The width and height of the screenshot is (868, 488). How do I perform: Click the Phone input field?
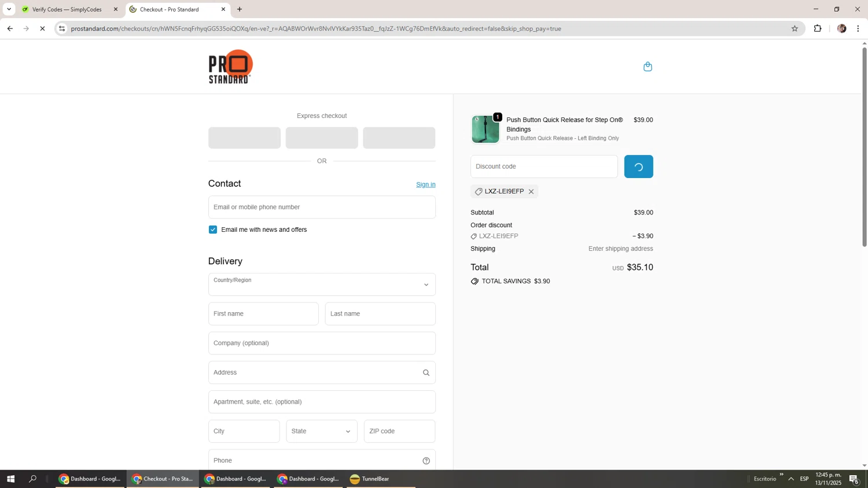tap(322, 460)
